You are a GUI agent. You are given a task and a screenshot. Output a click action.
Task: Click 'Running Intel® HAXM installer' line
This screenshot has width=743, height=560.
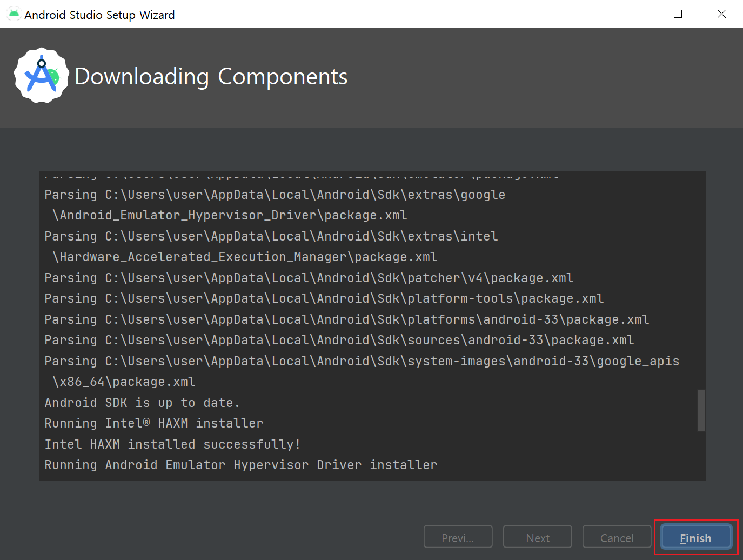154,423
